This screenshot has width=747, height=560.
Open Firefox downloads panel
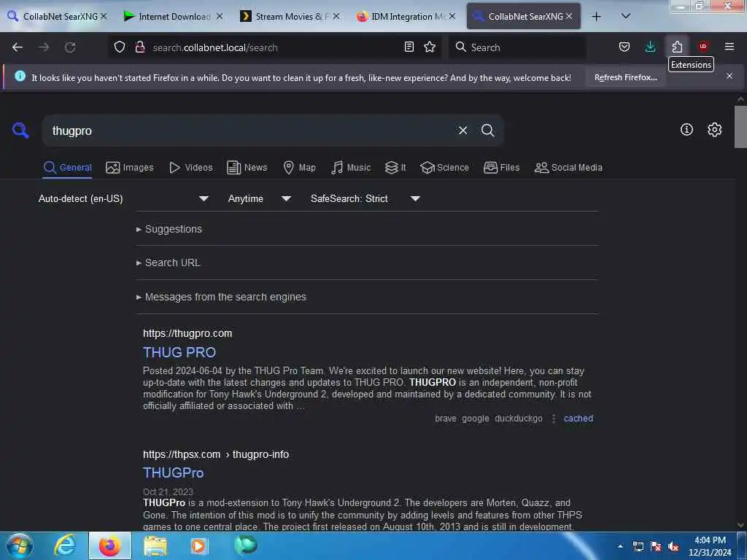click(650, 47)
